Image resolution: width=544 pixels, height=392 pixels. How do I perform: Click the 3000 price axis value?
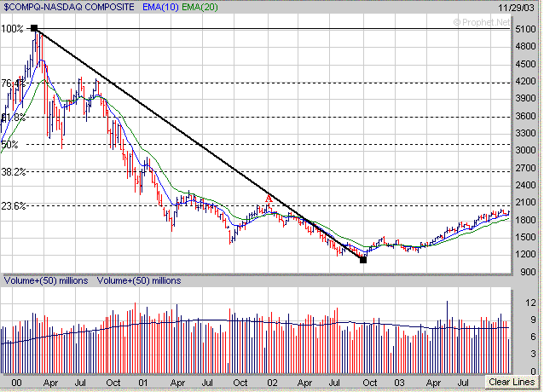click(525, 151)
